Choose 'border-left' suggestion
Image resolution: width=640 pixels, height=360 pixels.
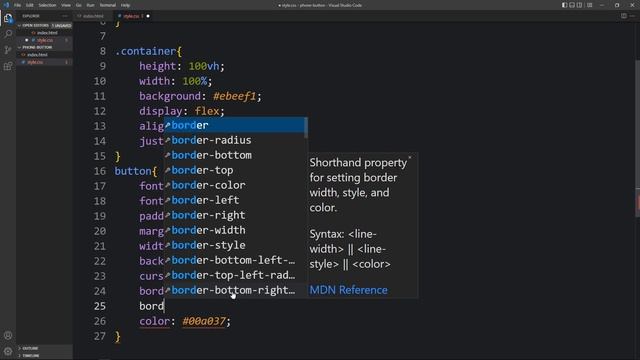pos(234,200)
